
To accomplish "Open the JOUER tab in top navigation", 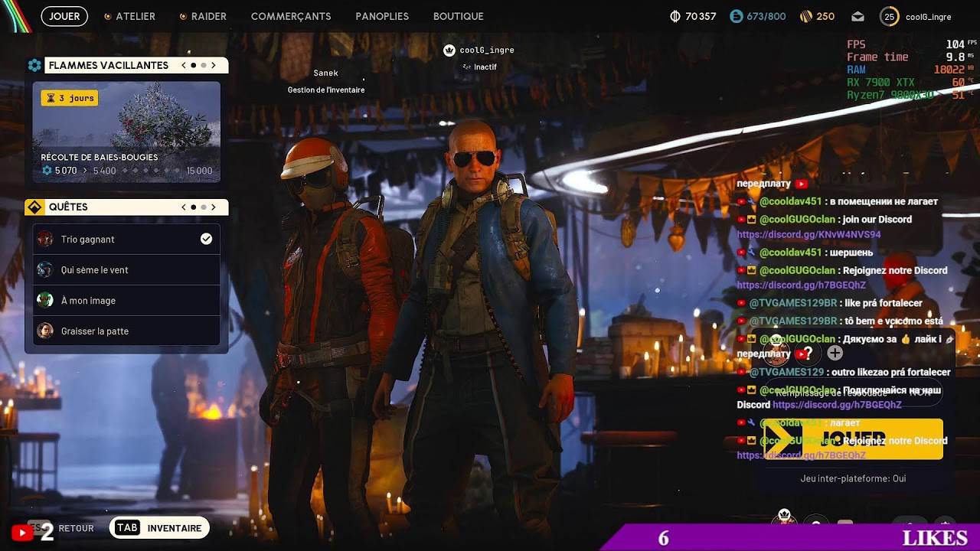I will [x=65, y=16].
